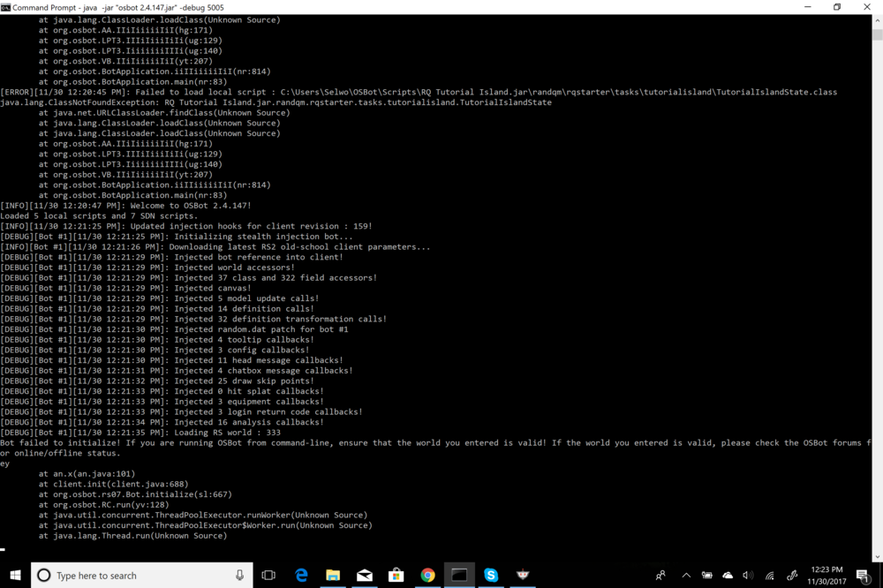The image size is (883, 588).
Task: Click 'Injected bot reference into client!' line
Action: click(x=172, y=257)
